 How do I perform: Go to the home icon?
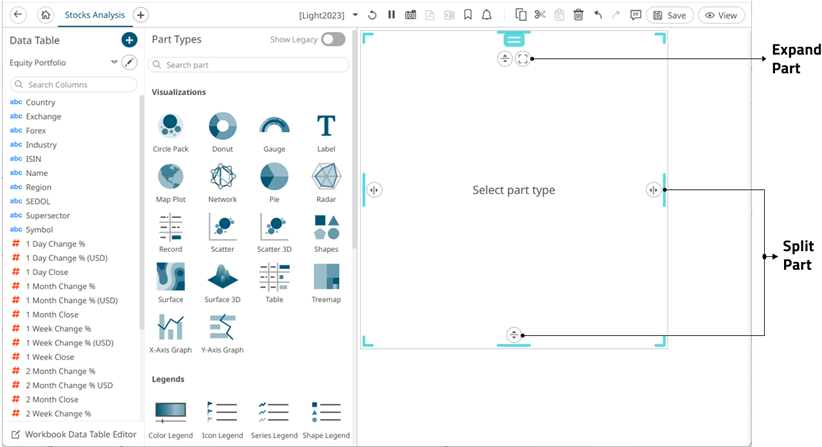(46, 15)
